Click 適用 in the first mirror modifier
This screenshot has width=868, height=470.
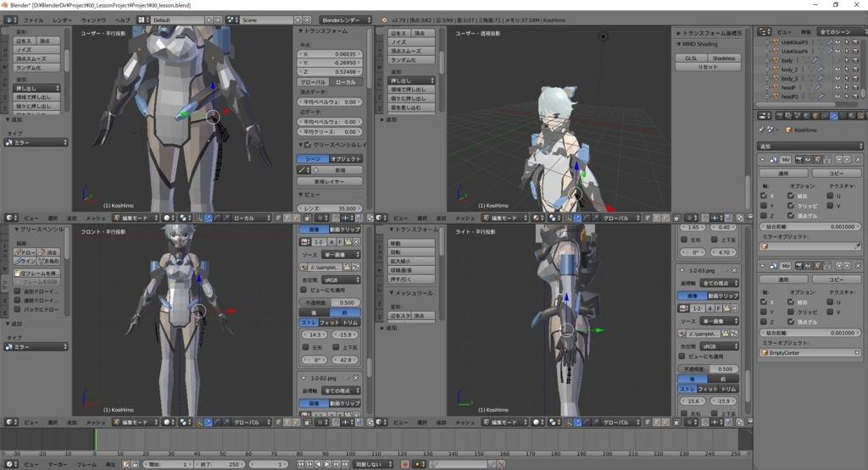(x=783, y=174)
